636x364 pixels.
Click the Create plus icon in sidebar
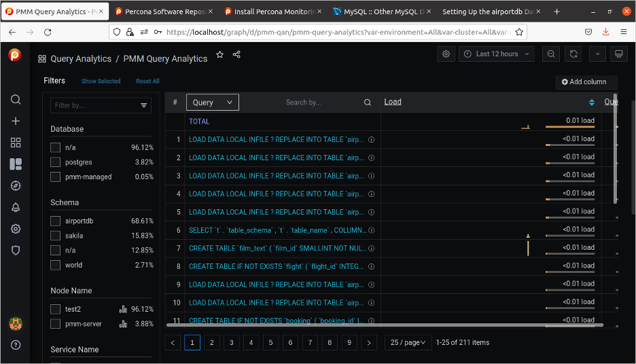pyautogui.click(x=16, y=121)
